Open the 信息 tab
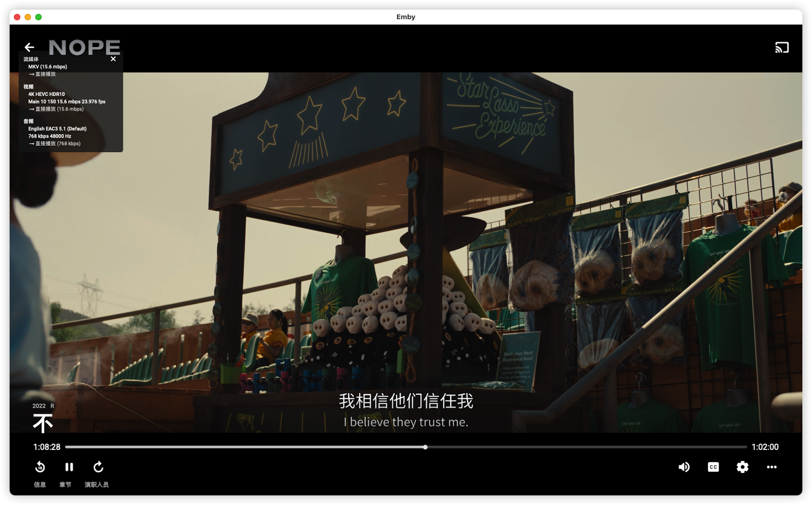Screen dimensions: 812x505 (40, 485)
